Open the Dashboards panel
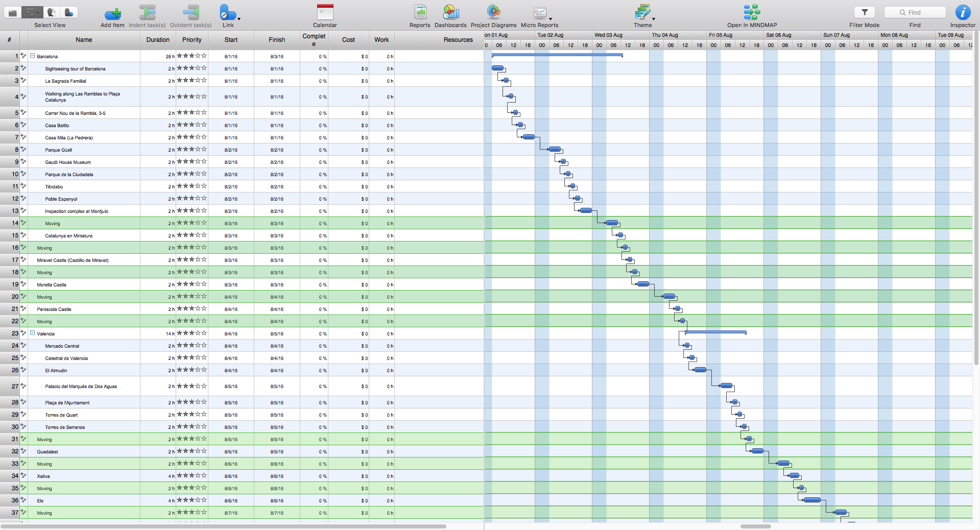 click(x=450, y=12)
